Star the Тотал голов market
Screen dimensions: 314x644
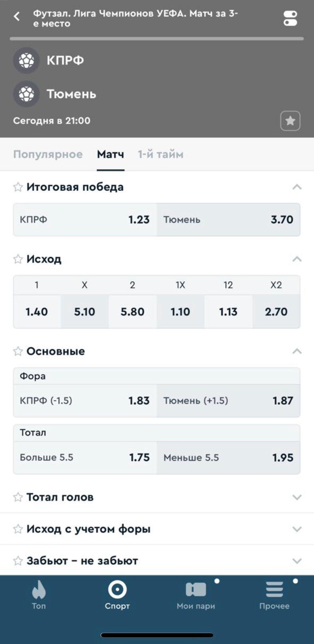click(x=18, y=497)
